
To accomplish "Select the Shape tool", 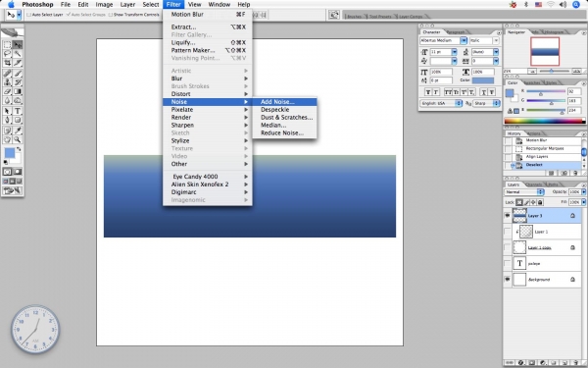I will 18,120.
